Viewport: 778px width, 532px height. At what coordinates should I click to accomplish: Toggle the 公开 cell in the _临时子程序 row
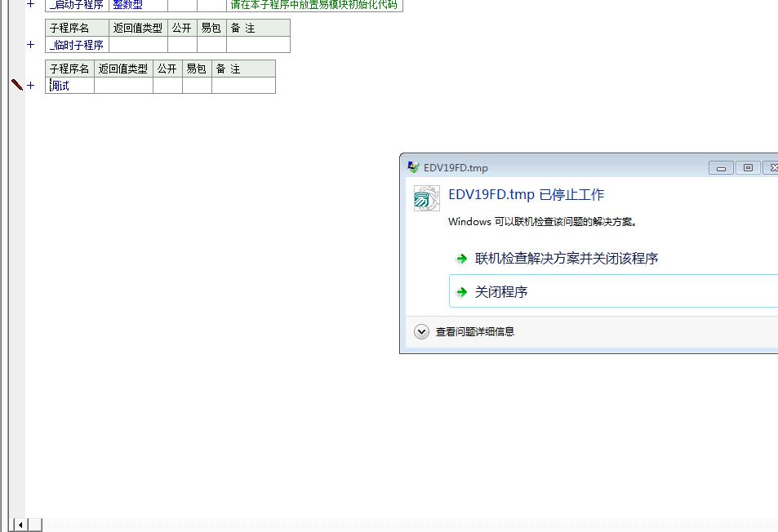point(182,45)
